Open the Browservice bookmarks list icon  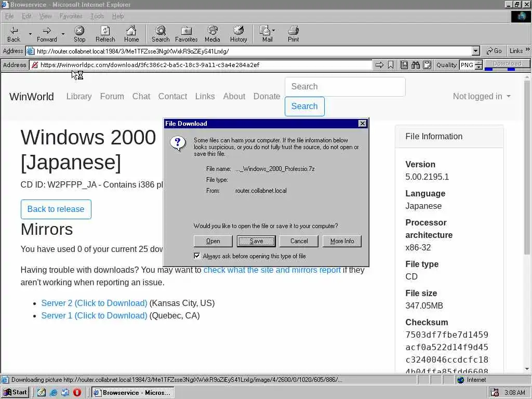pyautogui.click(x=404, y=65)
